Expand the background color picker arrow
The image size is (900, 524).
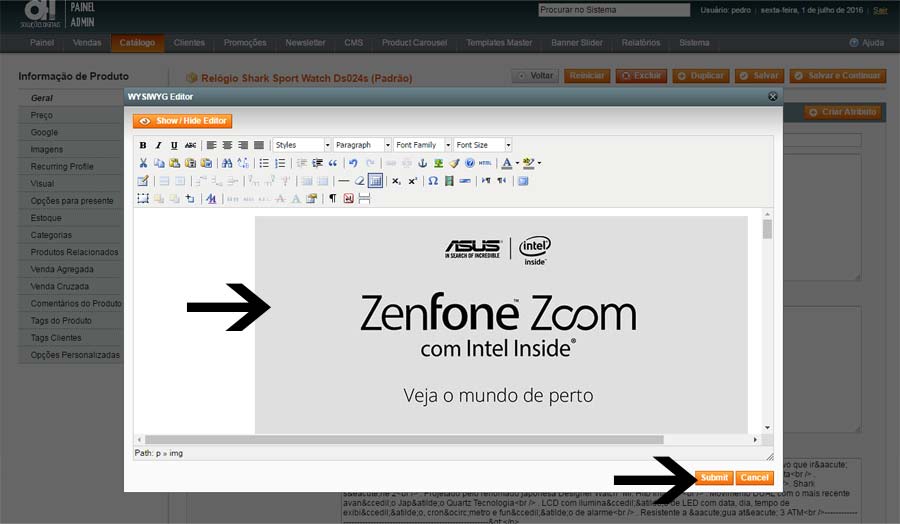(540, 163)
